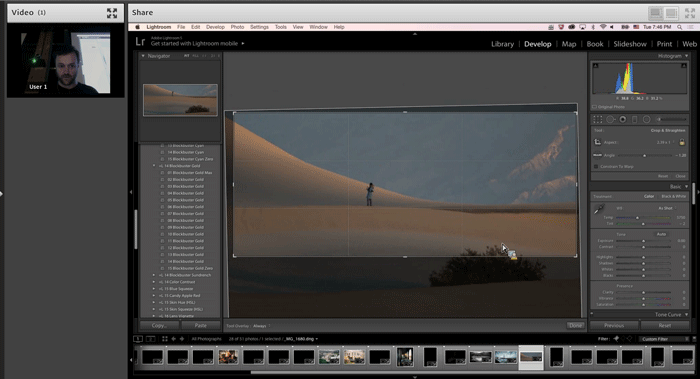Switch to the Print module

[664, 44]
